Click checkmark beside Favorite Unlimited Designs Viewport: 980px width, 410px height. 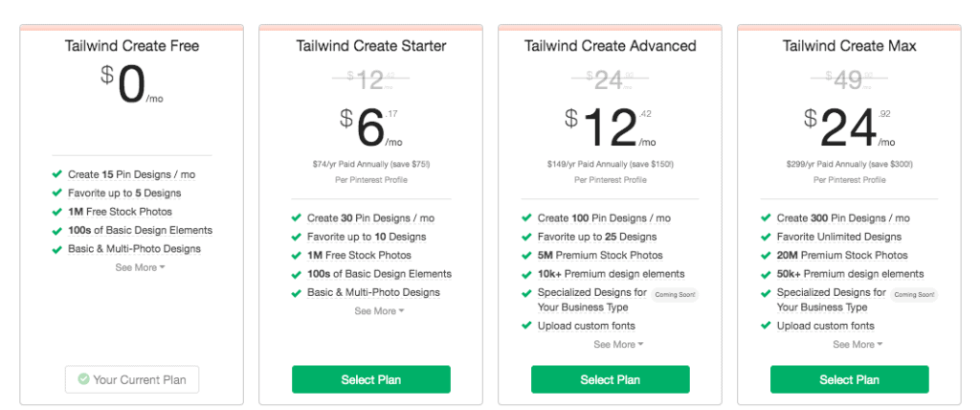pos(766,237)
